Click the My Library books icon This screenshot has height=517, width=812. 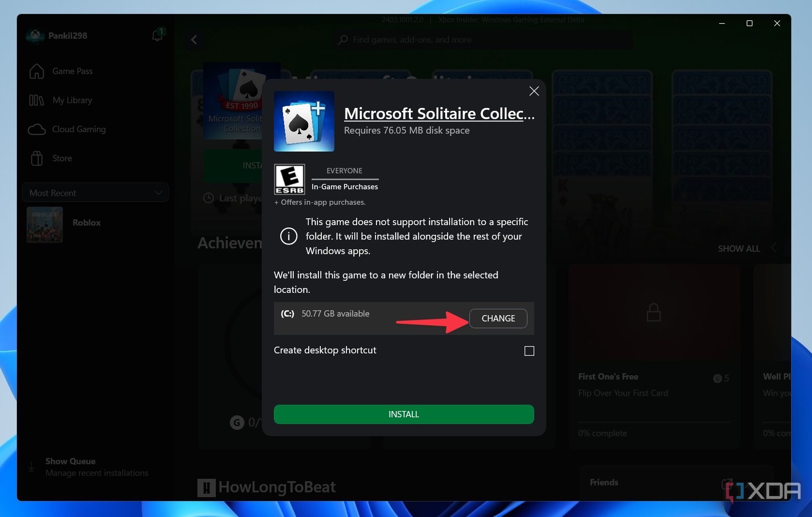pos(37,100)
